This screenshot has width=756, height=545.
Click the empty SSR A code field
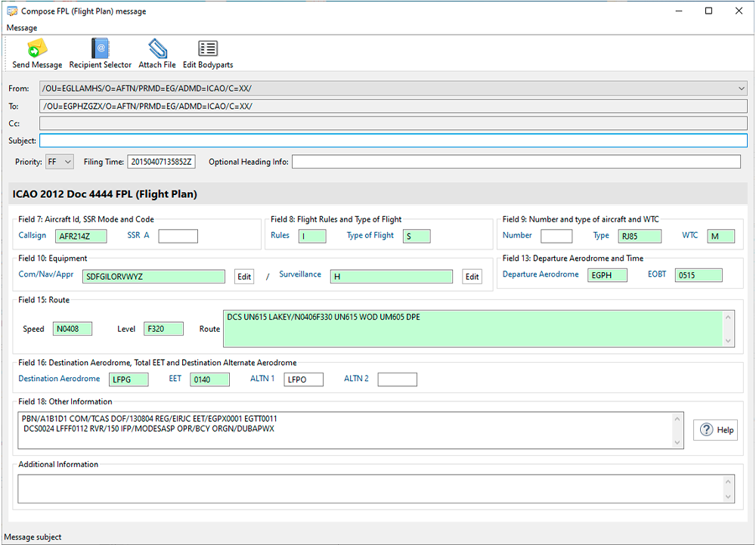click(178, 236)
